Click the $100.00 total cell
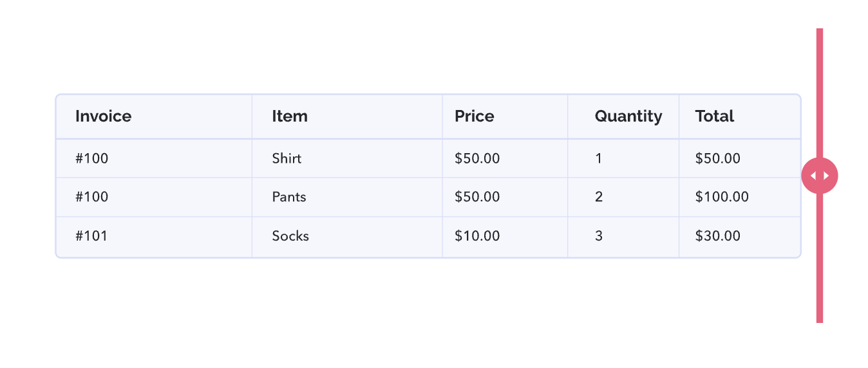 [740, 197]
